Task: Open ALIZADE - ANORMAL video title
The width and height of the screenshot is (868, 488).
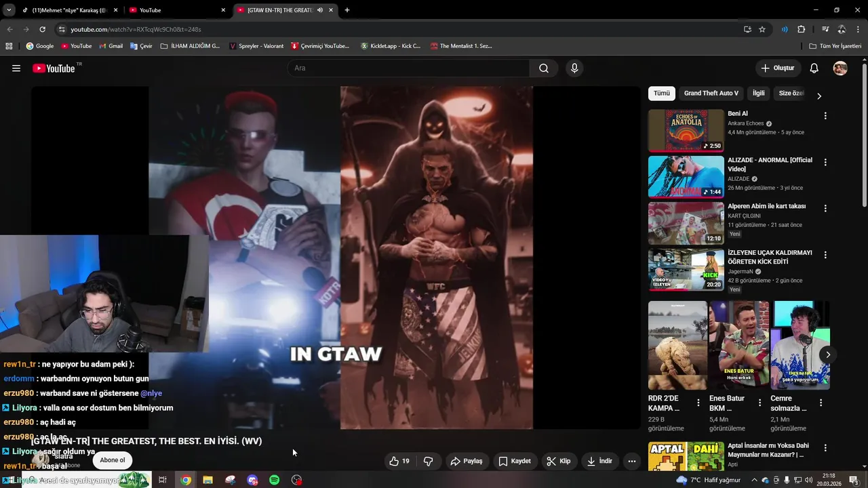Action: (x=770, y=164)
